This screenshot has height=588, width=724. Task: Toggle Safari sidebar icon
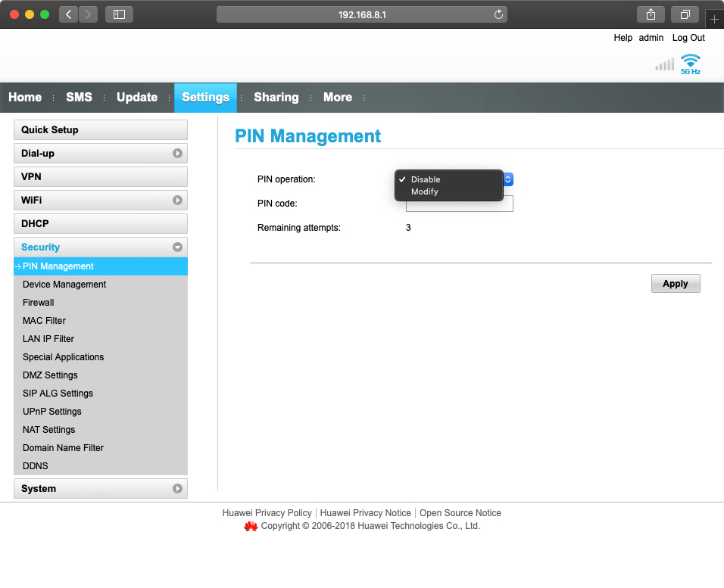click(x=119, y=14)
